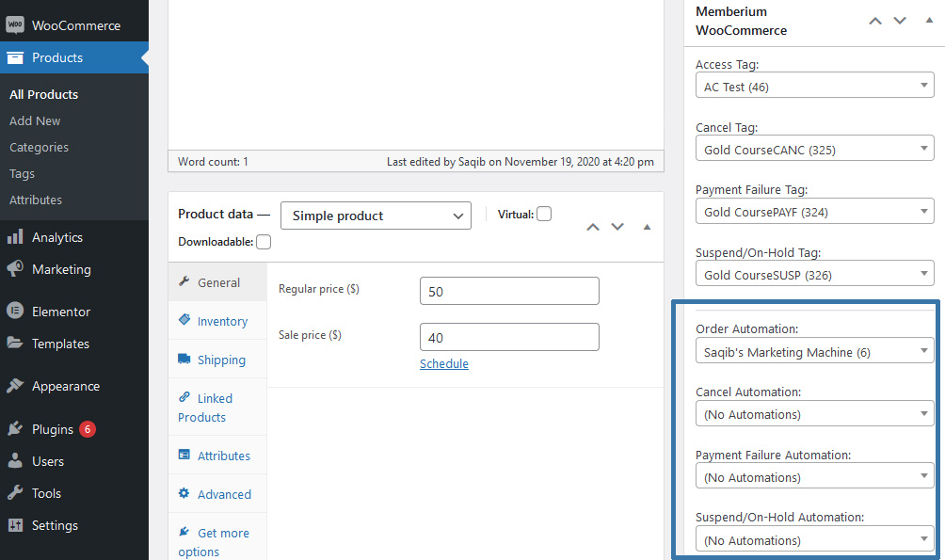Click the Regular price input field
Screen dimensions: 945x560
509,291
